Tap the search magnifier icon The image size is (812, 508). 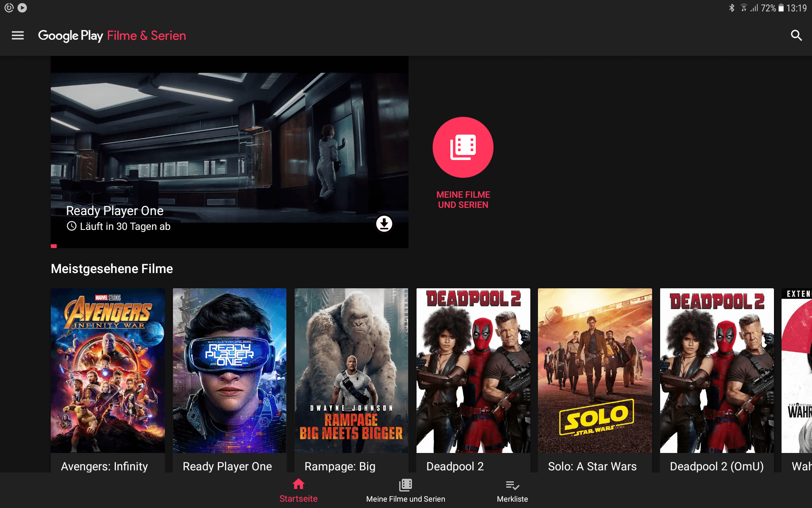point(796,36)
